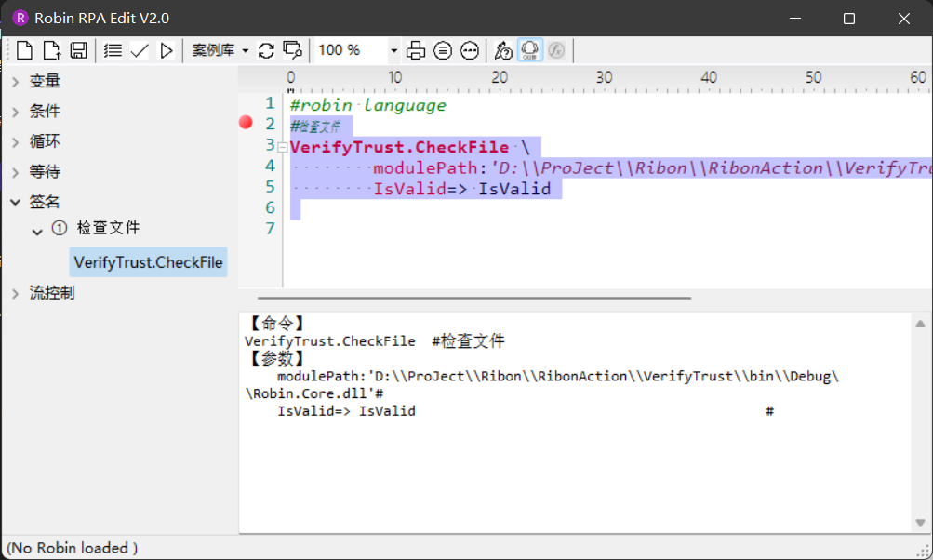This screenshot has height=560, width=933.
Task: Save the script with the floppy disk icon
Action: [x=78, y=50]
